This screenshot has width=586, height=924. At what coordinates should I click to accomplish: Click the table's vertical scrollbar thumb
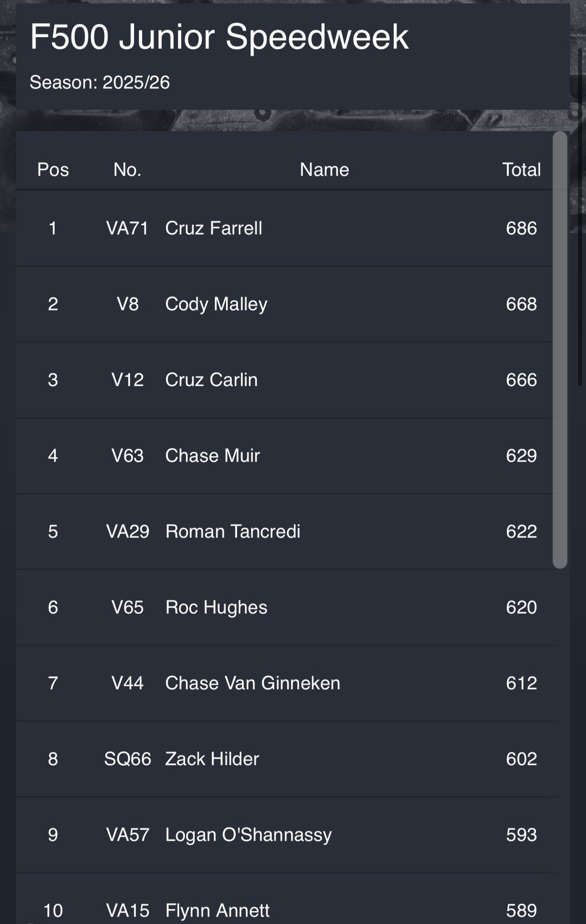tap(560, 350)
